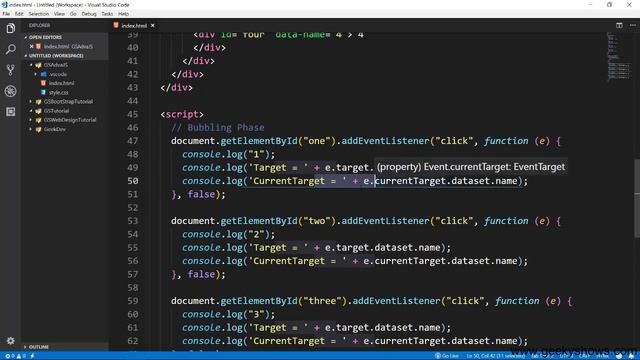Open the Tasks menu
The height and width of the screenshot is (360, 640).
point(107,14)
